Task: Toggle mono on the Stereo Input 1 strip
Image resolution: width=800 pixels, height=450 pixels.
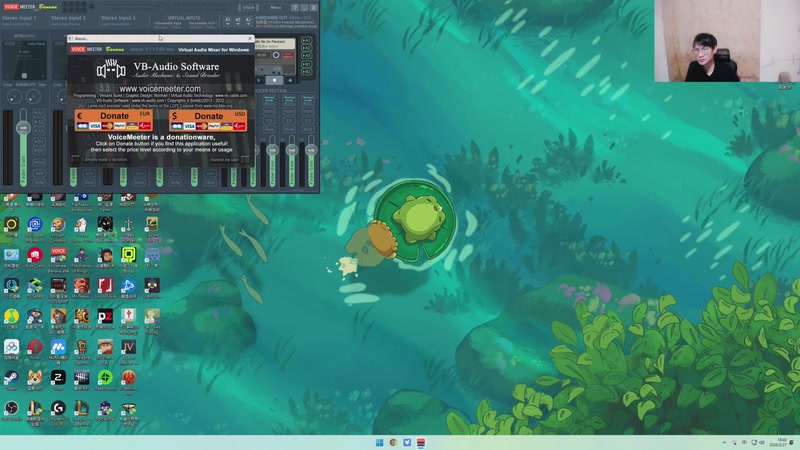Action: point(39,163)
